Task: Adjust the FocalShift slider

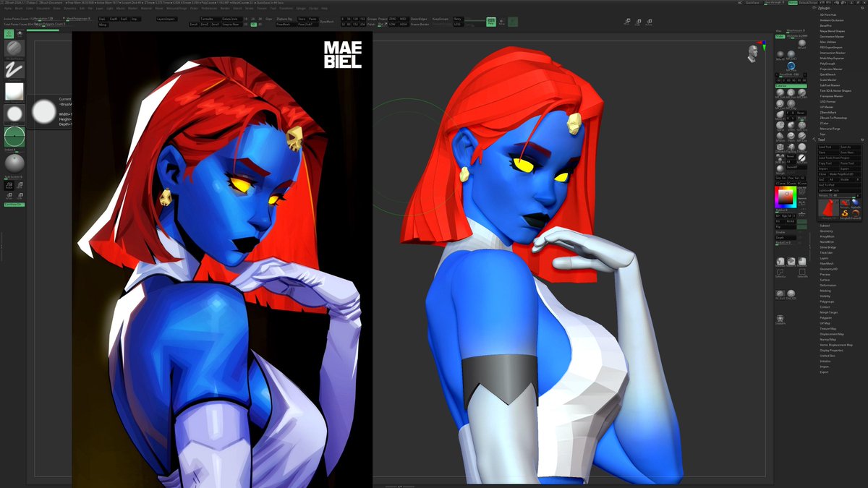Action: [x=791, y=74]
